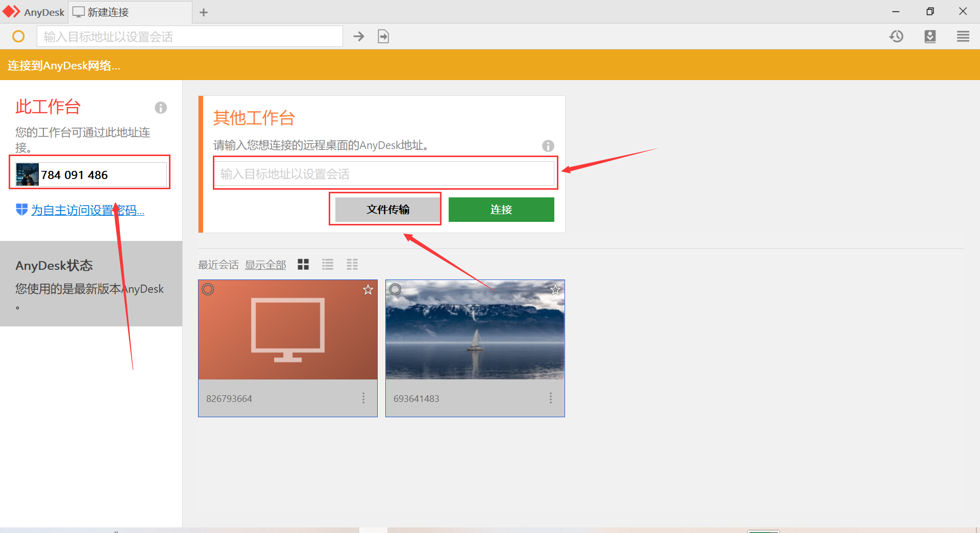The image size is (980, 533).
Task: Click the workstation address 784 091 486
Action: point(75,175)
